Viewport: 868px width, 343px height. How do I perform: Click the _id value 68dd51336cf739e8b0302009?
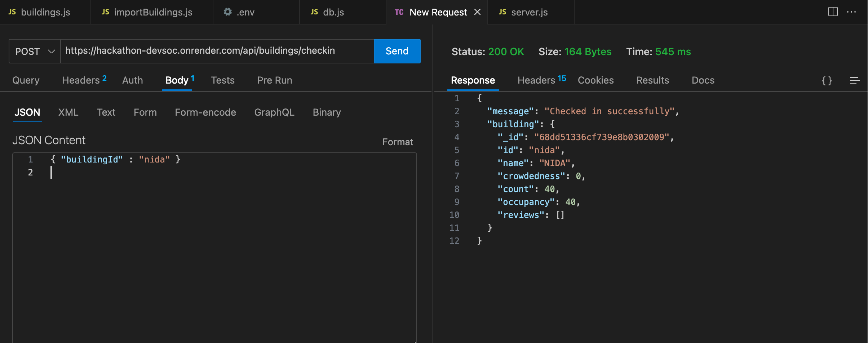click(602, 137)
